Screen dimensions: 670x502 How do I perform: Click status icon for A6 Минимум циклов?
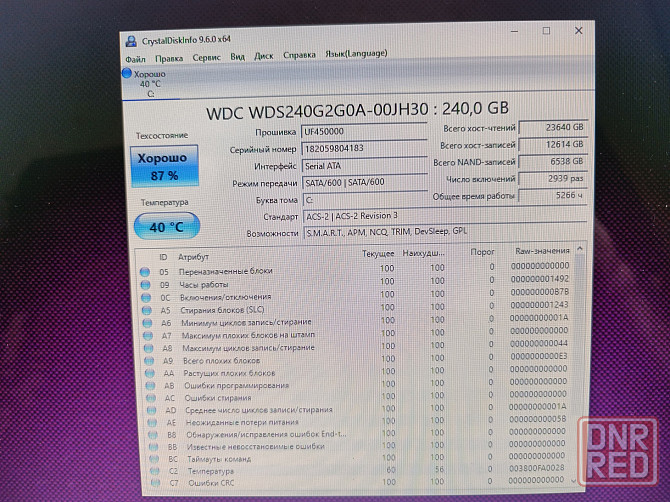click(x=147, y=323)
